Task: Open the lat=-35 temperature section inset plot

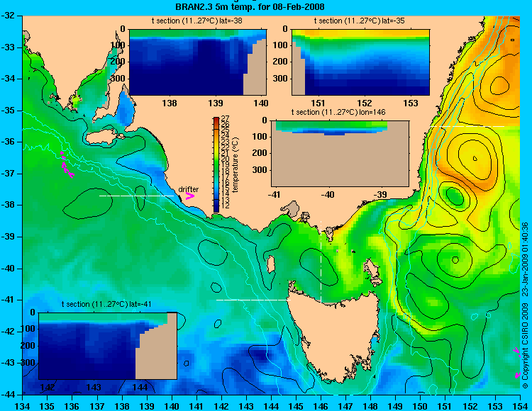Action: (x=360, y=62)
